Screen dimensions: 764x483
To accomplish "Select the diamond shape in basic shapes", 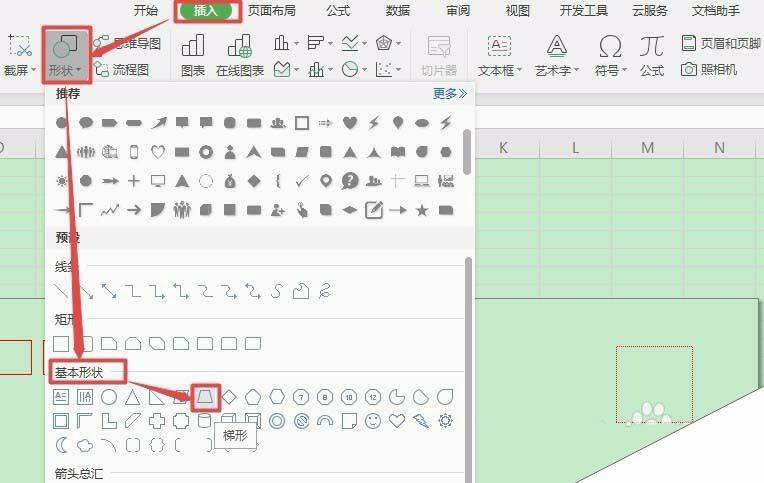I will (229, 397).
